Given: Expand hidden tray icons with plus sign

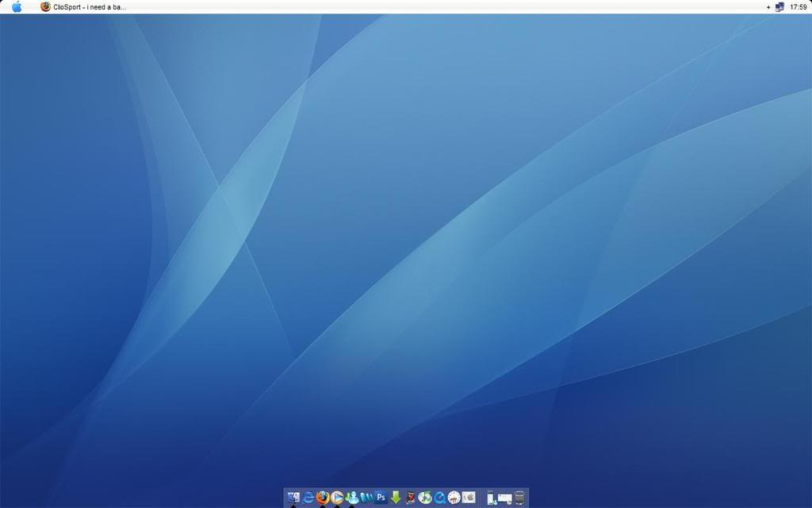Looking at the screenshot, I should tap(768, 6).
